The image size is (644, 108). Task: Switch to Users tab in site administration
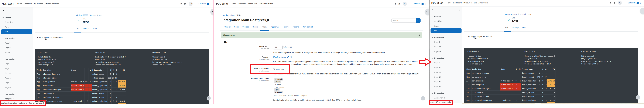click(x=236, y=27)
